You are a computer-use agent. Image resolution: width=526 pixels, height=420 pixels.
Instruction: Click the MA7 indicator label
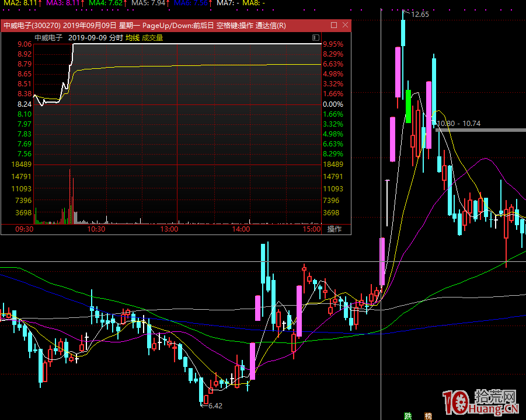(228, 3)
